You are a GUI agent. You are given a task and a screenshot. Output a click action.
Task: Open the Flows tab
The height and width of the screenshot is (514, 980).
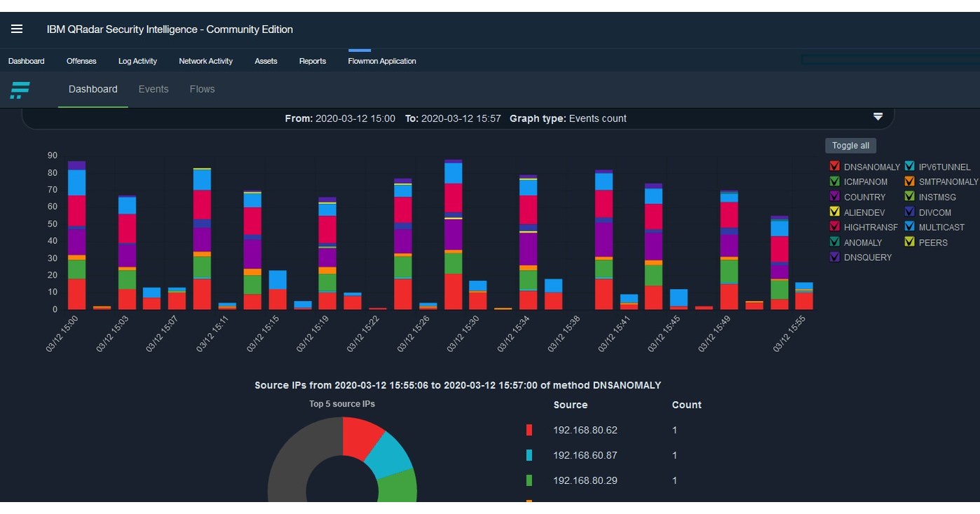coord(202,89)
